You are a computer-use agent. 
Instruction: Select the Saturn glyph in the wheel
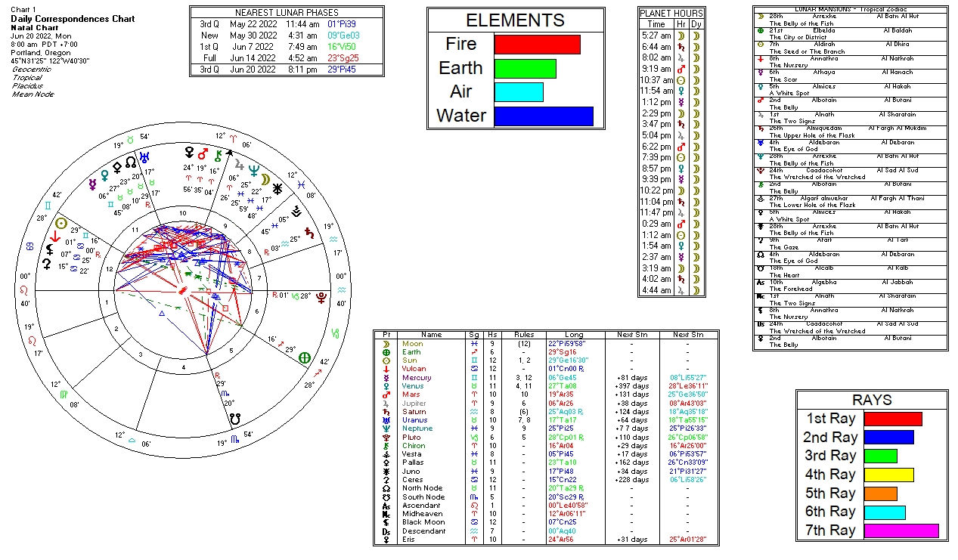pyautogui.click(x=308, y=232)
